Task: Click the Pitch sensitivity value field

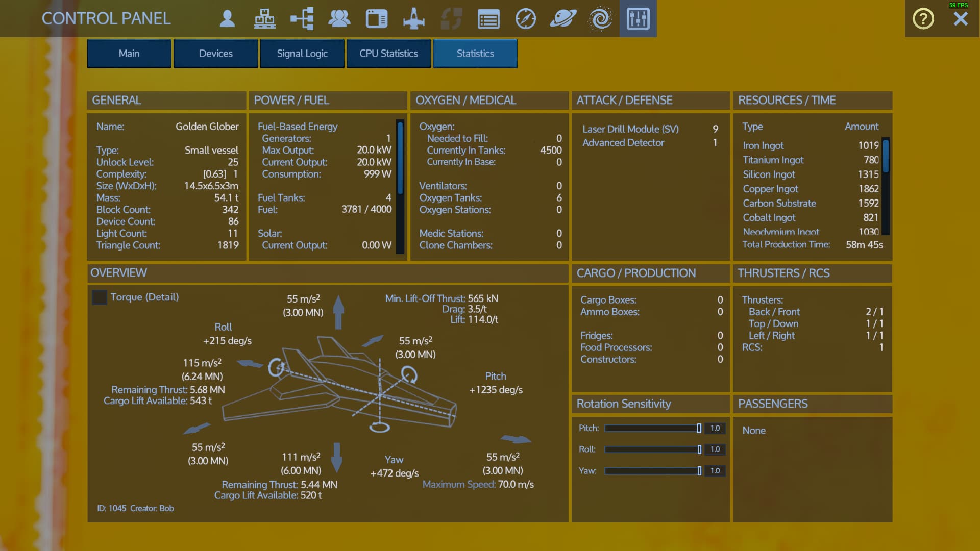Action: pos(715,429)
